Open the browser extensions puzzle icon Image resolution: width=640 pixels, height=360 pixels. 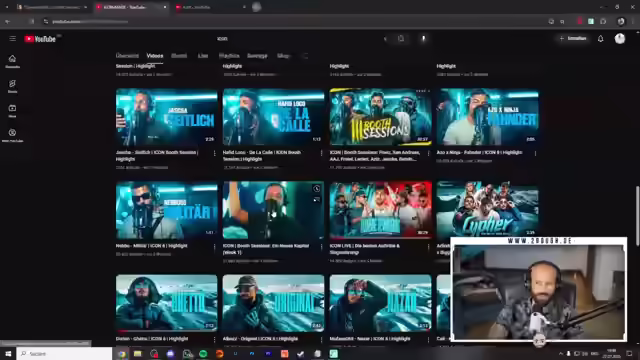click(603, 21)
